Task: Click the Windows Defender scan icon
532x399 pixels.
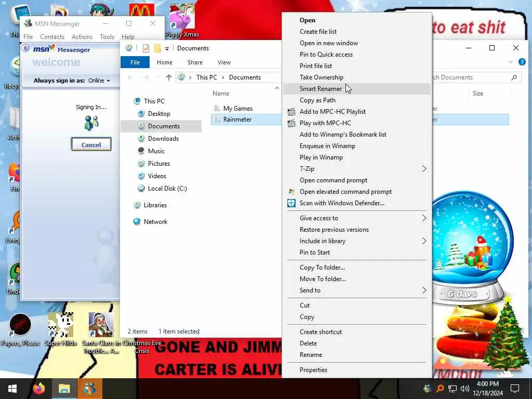Action: pos(291,203)
